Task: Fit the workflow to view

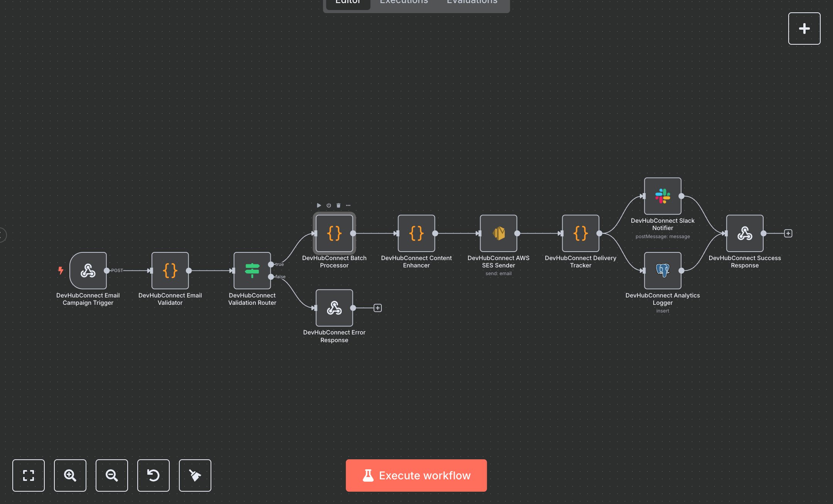Action: 29,475
